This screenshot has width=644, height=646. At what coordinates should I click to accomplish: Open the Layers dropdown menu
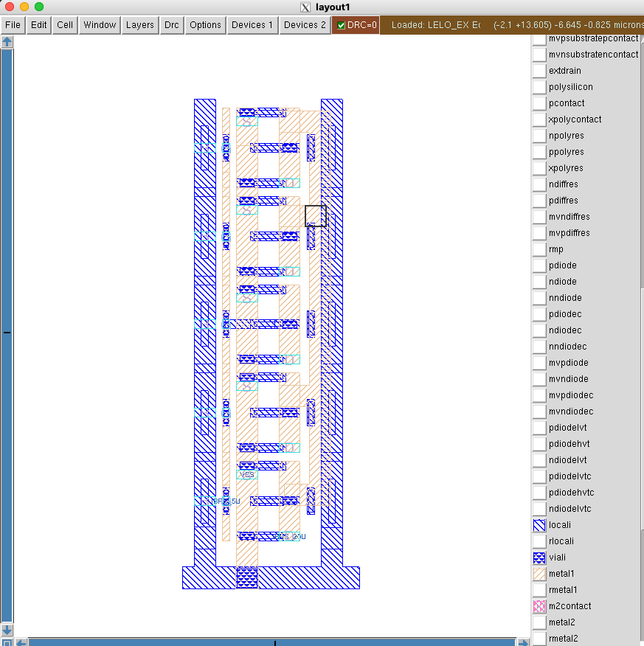(139, 25)
